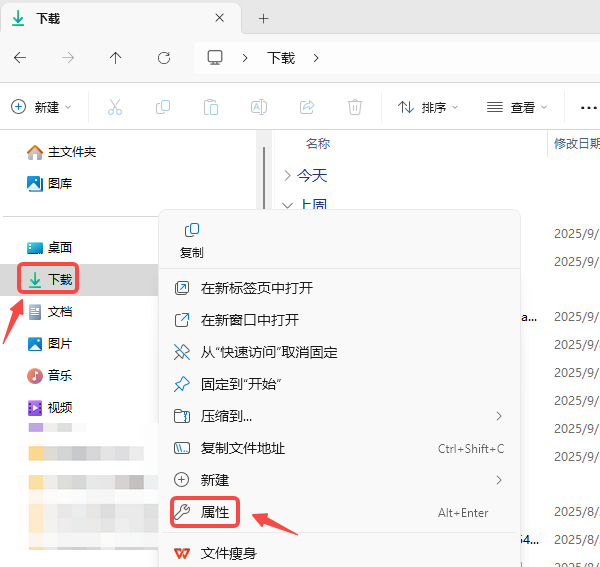Image resolution: width=600 pixels, height=567 pixels.
Task: Add a new tab with plus button
Action: pyautogui.click(x=264, y=18)
